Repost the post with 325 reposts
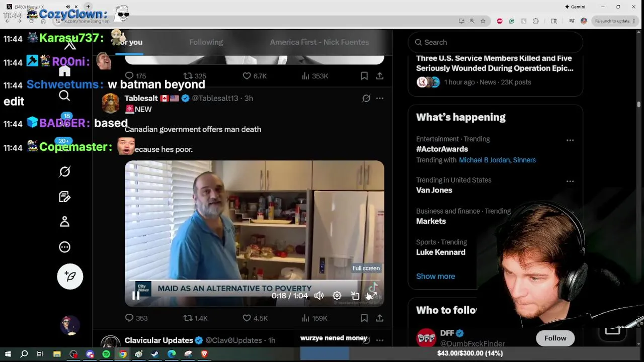The height and width of the screenshot is (362, 644). click(x=195, y=76)
